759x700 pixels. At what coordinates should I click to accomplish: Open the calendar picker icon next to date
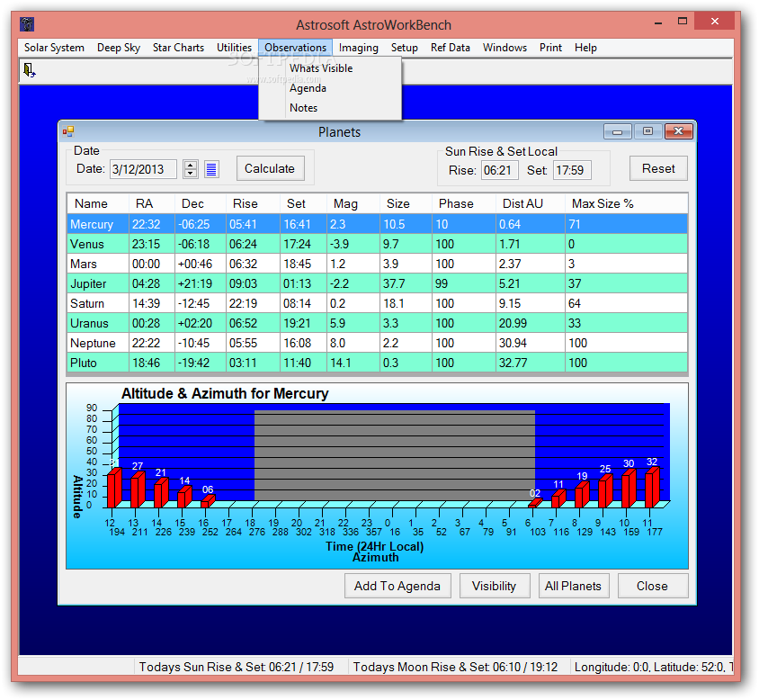(x=211, y=169)
